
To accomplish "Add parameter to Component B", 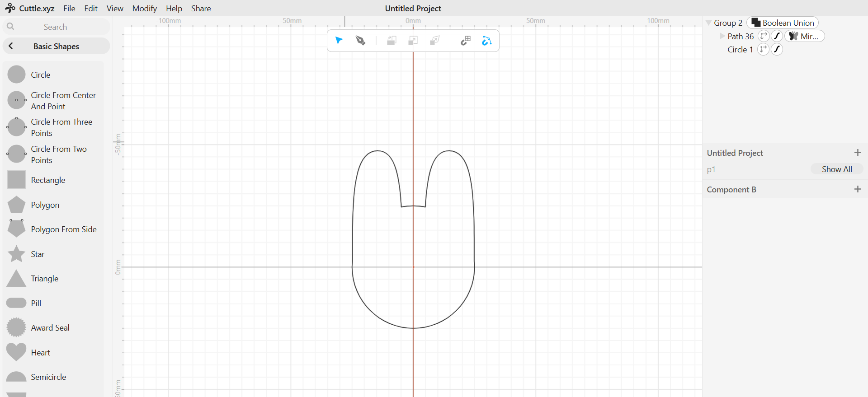I will [858, 189].
